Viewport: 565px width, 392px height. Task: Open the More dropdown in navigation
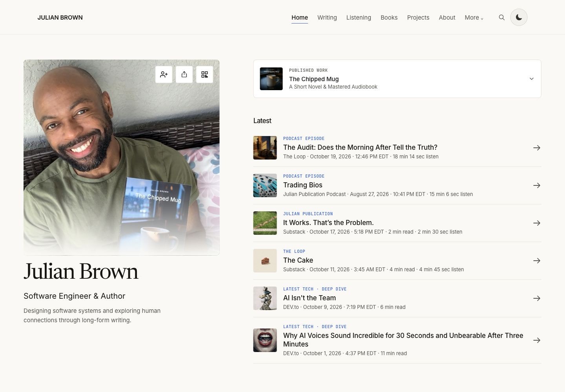pyautogui.click(x=474, y=18)
